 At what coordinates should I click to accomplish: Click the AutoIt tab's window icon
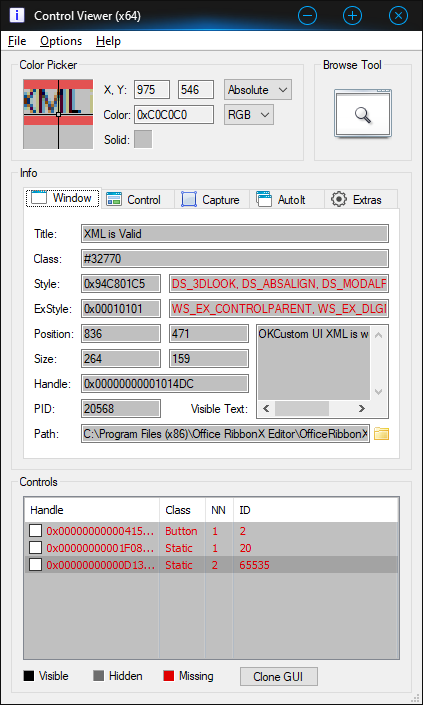[264, 199]
